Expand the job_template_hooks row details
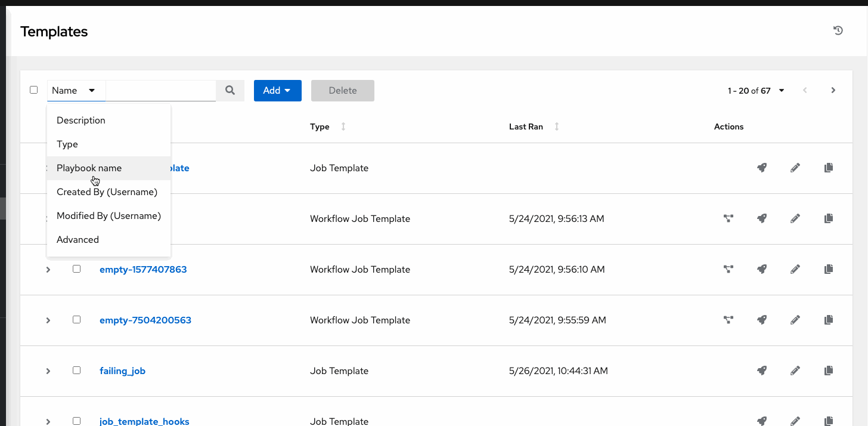The height and width of the screenshot is (426, 868). pyautogui.click(x=48, y=422)
